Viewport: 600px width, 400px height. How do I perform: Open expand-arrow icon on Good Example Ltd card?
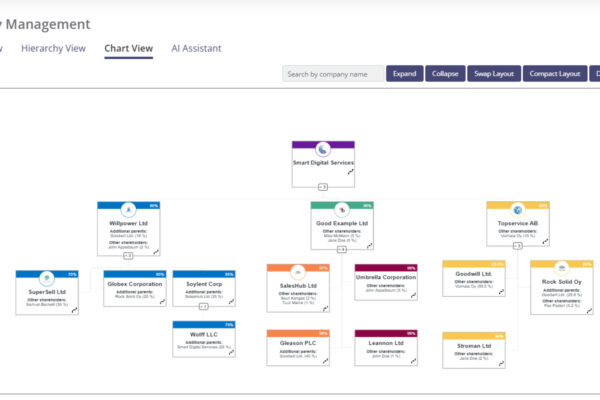pyautogui.click(x=370, y=246)
